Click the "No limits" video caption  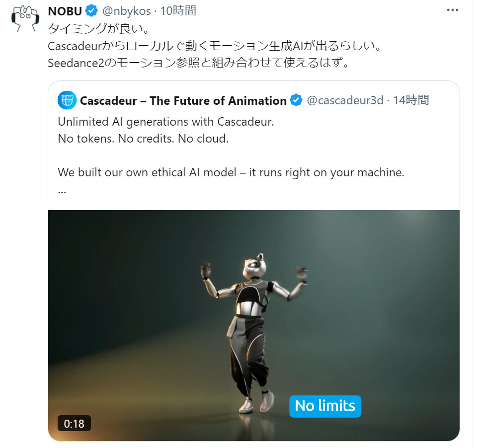(325, 406)
